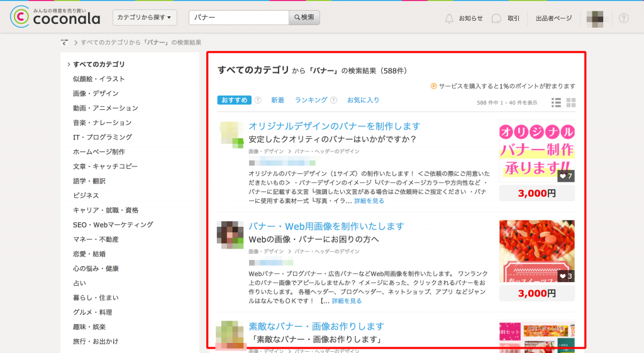Image resolution: width=644 pixels, height=353 pixels.
Task: Choose 語学・翻訳 category
Action: [89, 182]
